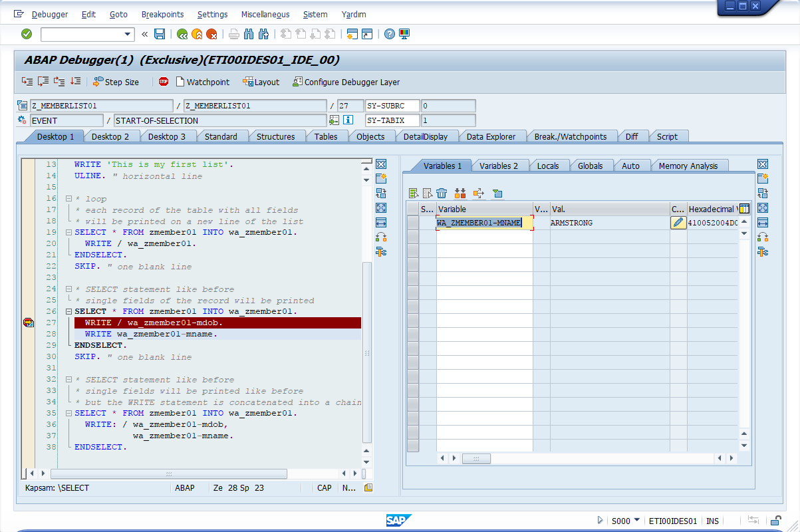Click the New Tool icon beside source editor
The height and width of the screenshot is (532, 800).
click(381, 179)
